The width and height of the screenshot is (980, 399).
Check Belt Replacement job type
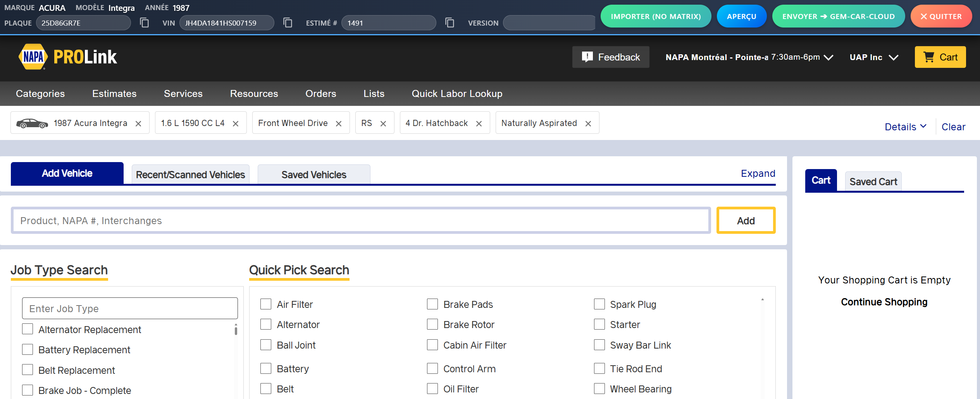pyautogui.click(x=28, y=370)
